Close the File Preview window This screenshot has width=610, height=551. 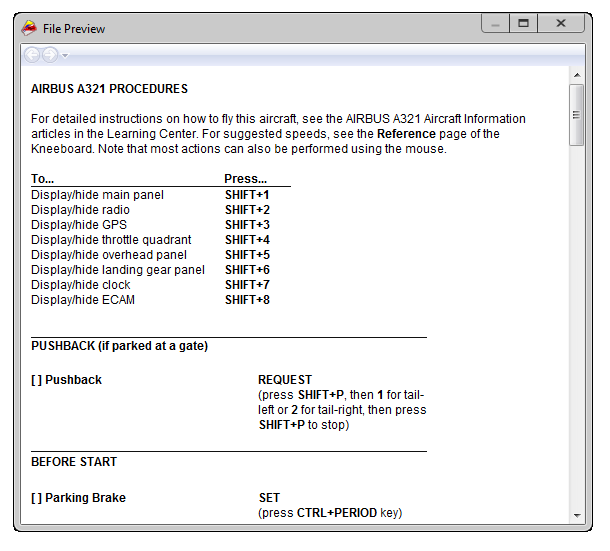[561, 24]
